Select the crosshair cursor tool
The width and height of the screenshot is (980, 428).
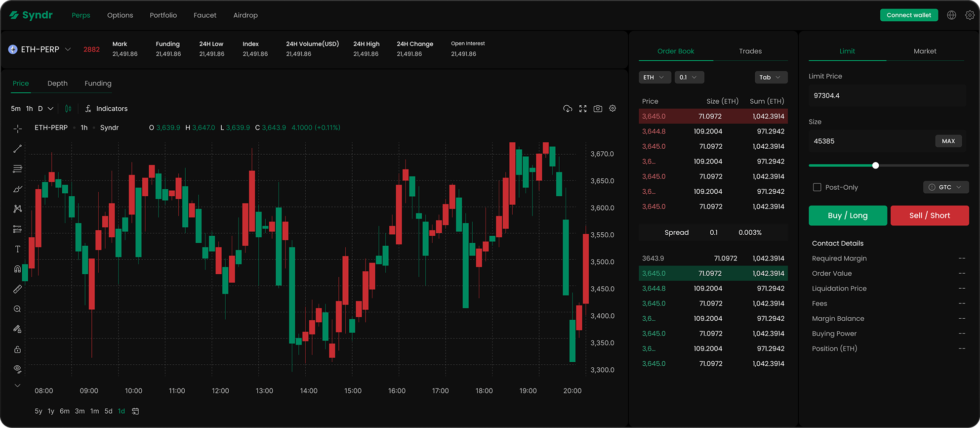pos(17,128)
